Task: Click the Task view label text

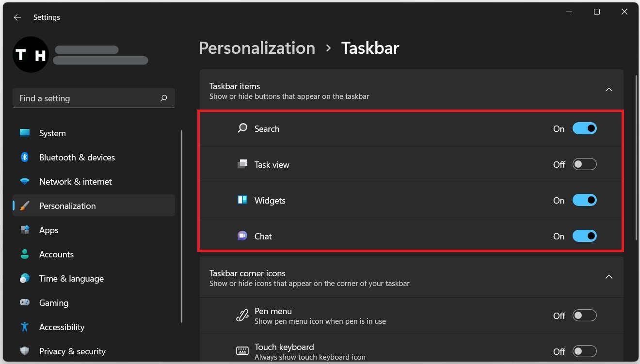Action: (x=272, y=165)
